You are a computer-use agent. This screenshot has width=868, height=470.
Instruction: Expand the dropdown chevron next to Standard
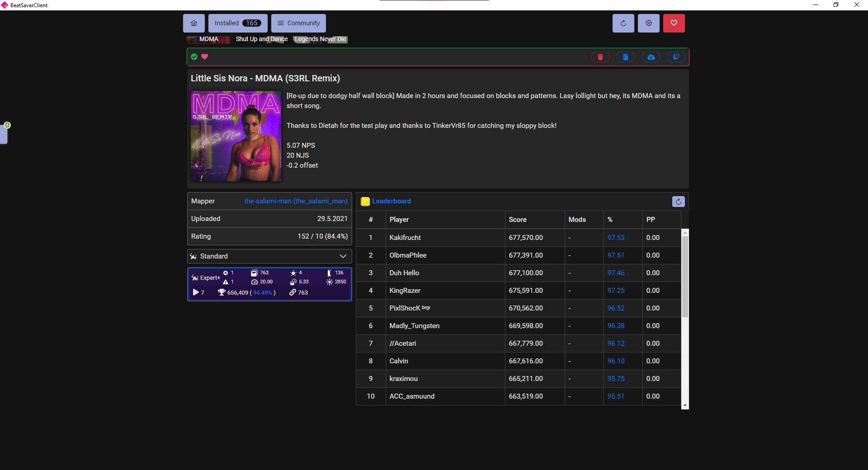(343, 256)
